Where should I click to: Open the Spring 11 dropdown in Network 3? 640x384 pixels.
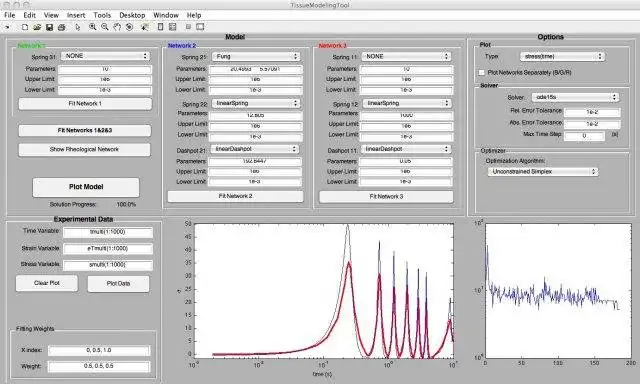point(407,56)
